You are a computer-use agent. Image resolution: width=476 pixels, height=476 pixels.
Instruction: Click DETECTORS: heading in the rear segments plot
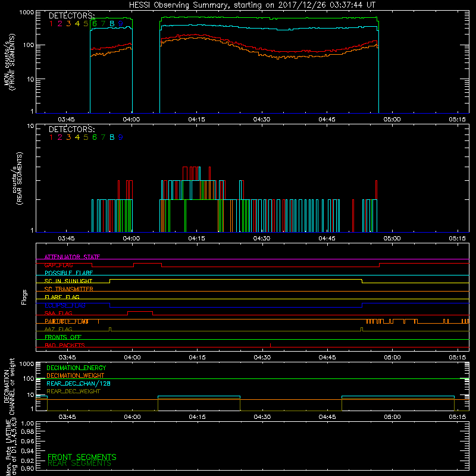[x=72, y=129]
